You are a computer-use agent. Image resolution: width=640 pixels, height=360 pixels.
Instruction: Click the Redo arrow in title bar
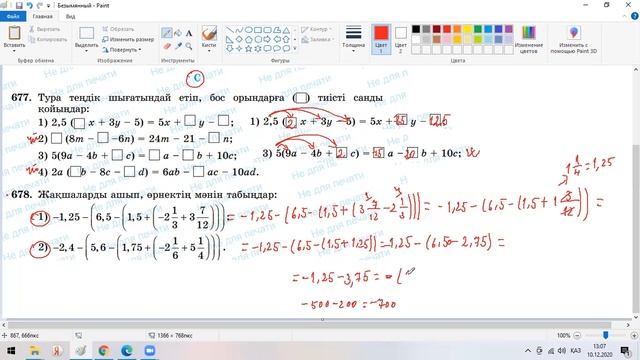[x=40, y=5]
